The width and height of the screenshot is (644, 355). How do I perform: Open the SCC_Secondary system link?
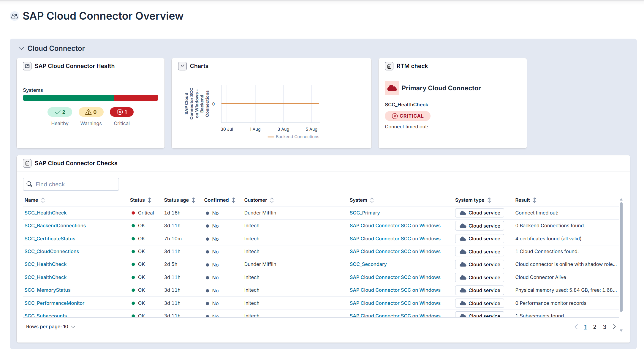[368, 264]
